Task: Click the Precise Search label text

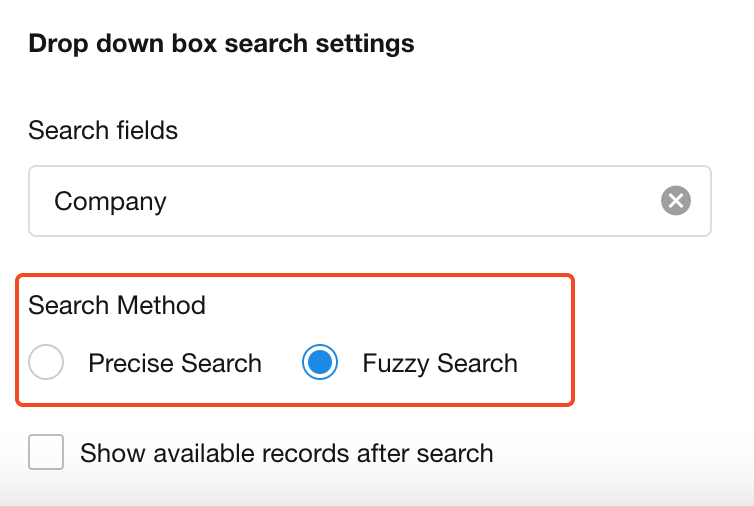Action: click(175, 363)
